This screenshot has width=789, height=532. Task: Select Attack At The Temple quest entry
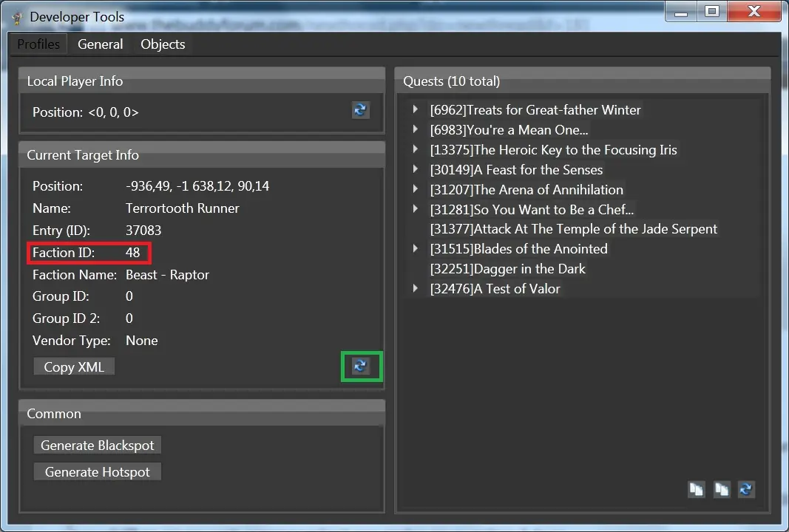tap(573, 229)
